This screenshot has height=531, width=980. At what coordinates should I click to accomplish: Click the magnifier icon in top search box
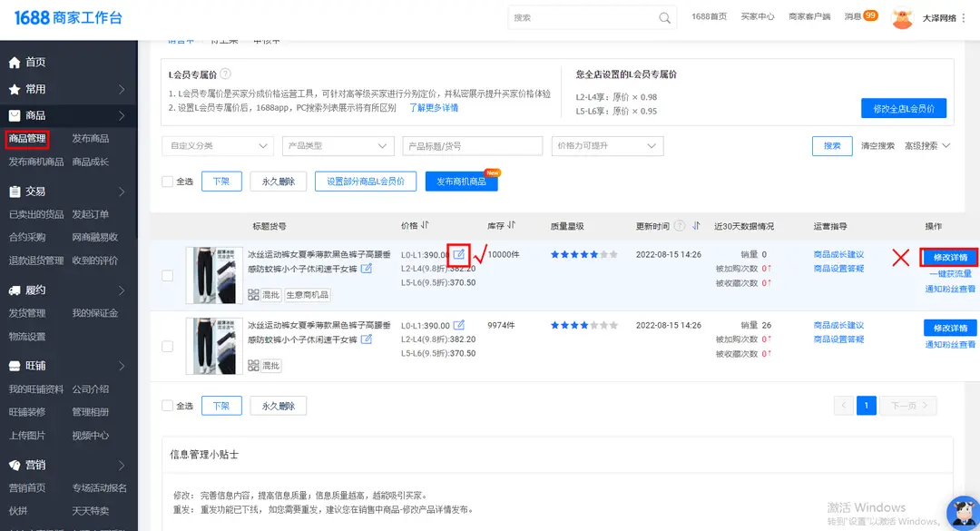click(x=665, y=17)
